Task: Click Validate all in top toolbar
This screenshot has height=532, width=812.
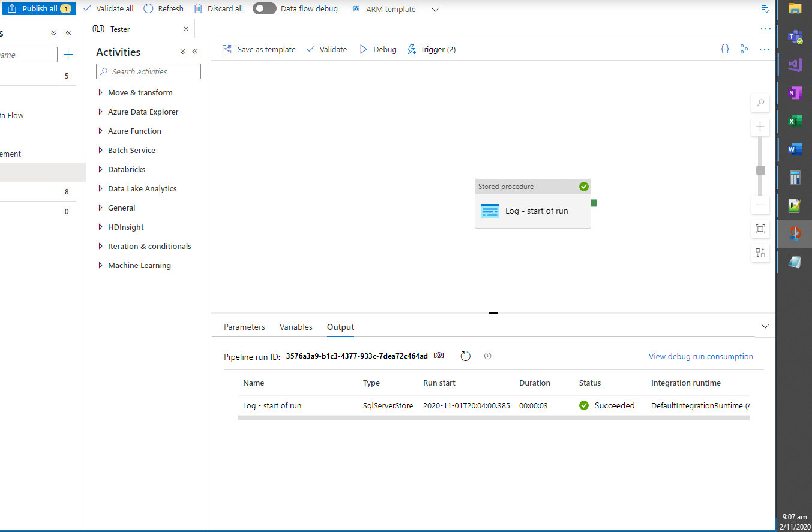Action: (x=108, y=9)
